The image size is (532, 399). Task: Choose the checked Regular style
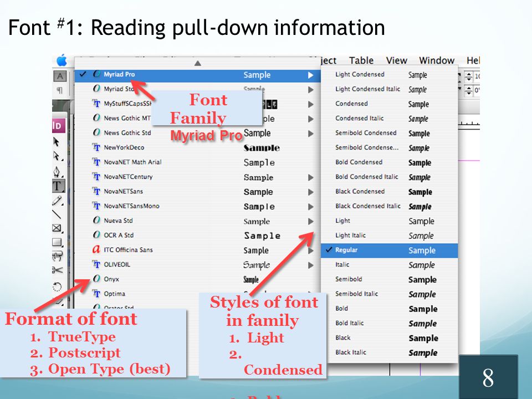389,250
